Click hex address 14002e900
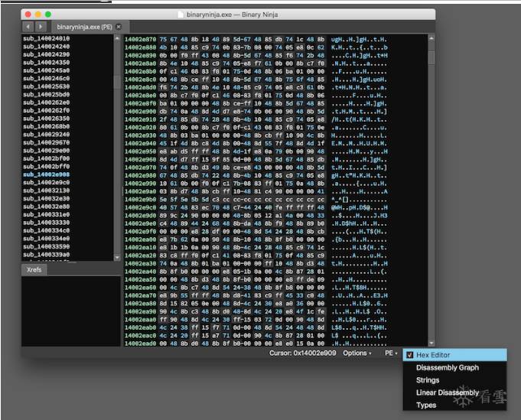521x420 pixels. tap(140, 112)
